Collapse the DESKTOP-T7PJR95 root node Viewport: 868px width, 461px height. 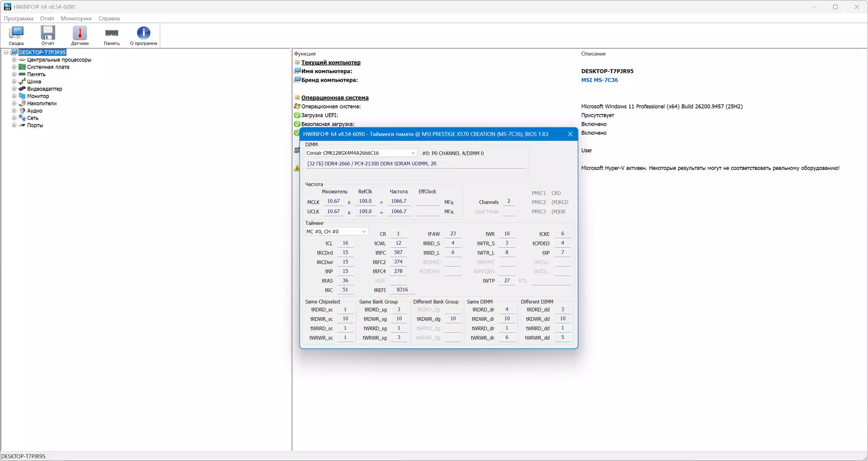(6, 52)
